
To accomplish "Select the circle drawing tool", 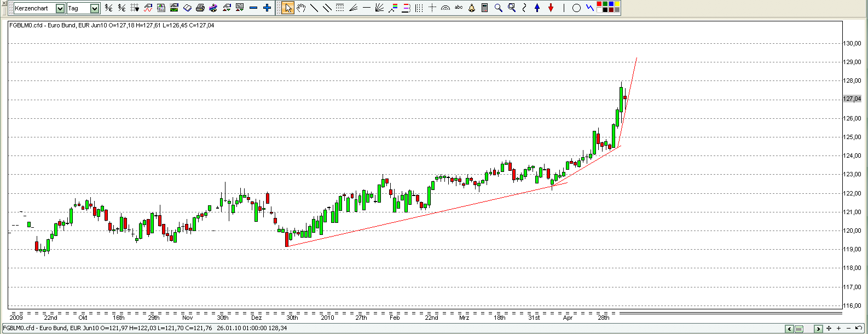I will (576, 8).
